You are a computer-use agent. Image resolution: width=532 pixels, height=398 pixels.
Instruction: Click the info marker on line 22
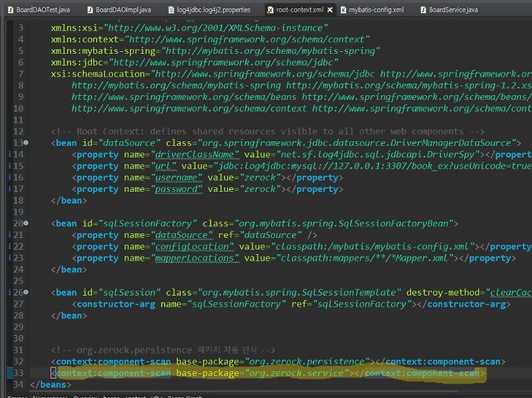(10, 247)
